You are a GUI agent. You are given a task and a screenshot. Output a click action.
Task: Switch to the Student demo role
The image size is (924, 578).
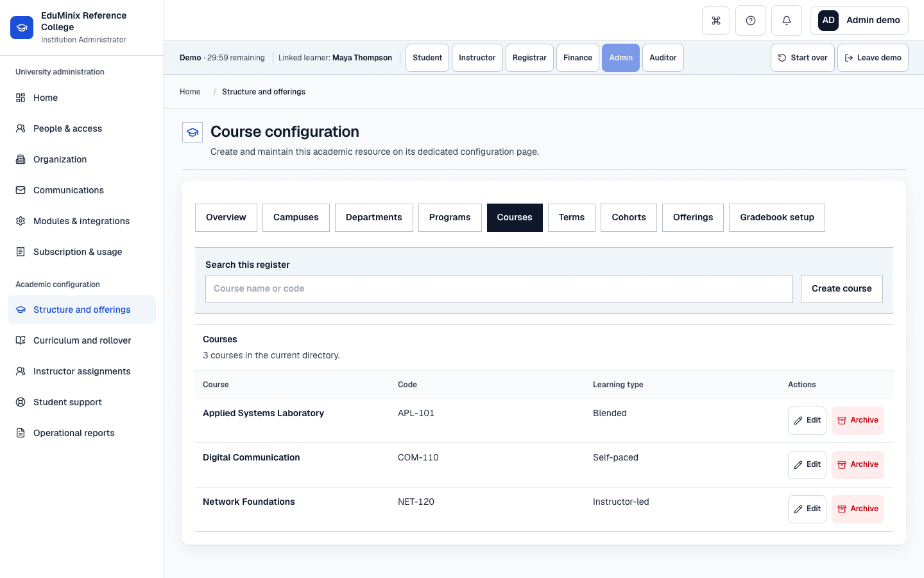pyautogui.click(x=427, y=58)
